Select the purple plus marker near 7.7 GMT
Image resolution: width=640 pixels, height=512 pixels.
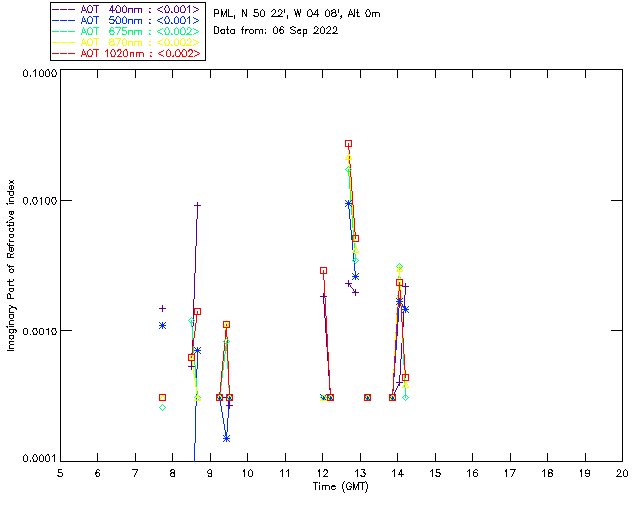tap(162, 308)
